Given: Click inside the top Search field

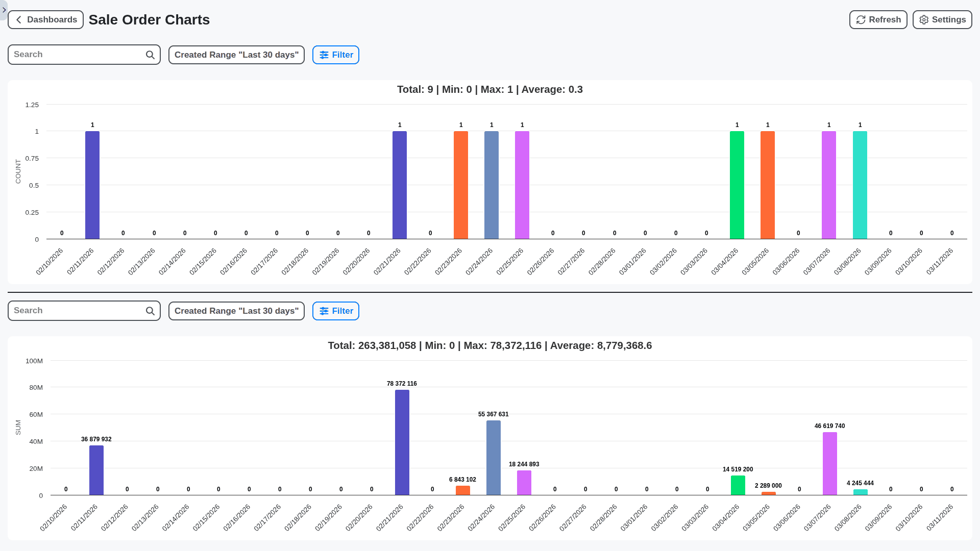Looking at the screenshot, I should [77, 54].
